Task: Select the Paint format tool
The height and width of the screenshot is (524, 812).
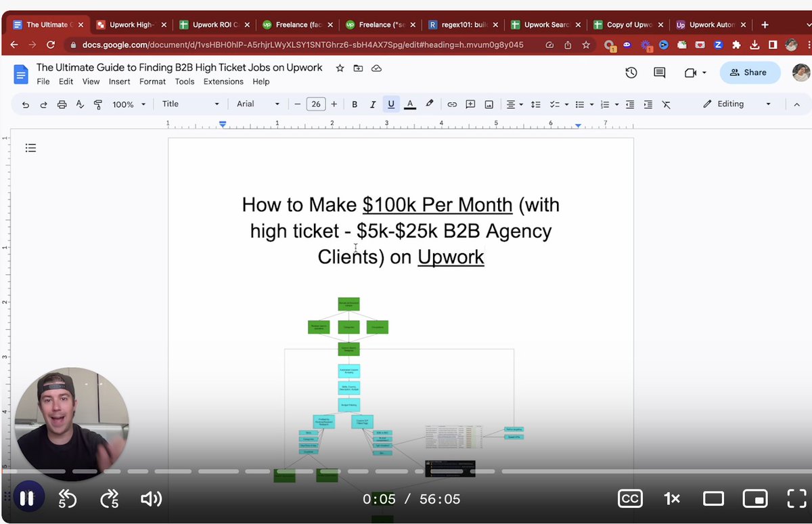Action: [x=97, y=104]
